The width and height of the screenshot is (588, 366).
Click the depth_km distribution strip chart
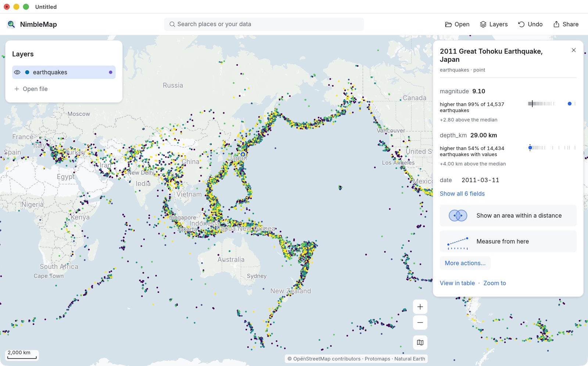[x=552, y=148]
